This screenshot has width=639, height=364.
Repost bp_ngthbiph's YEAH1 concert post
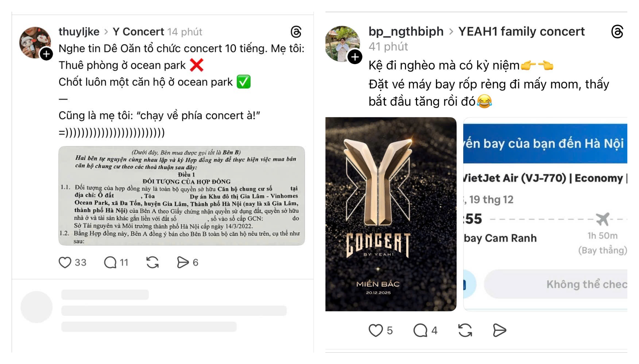click(x=465, y=330)
